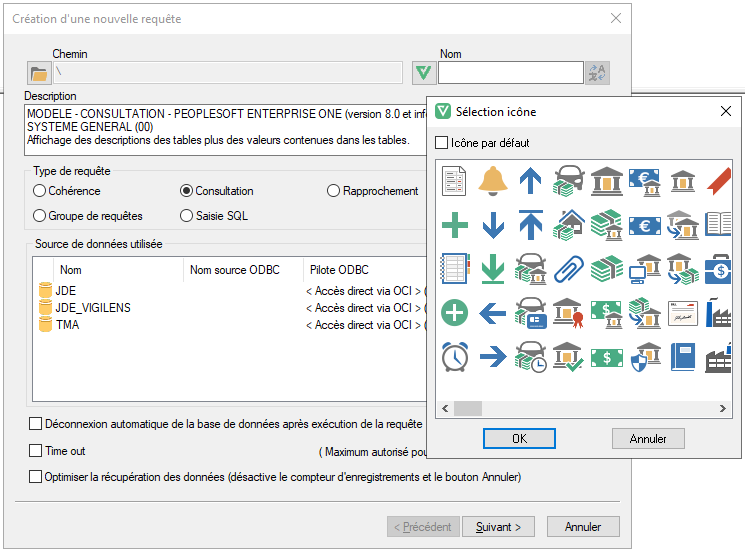This screenshot has width=745, height=553.
Task: Choose the signed cheque icon
Action: (683, 313)
